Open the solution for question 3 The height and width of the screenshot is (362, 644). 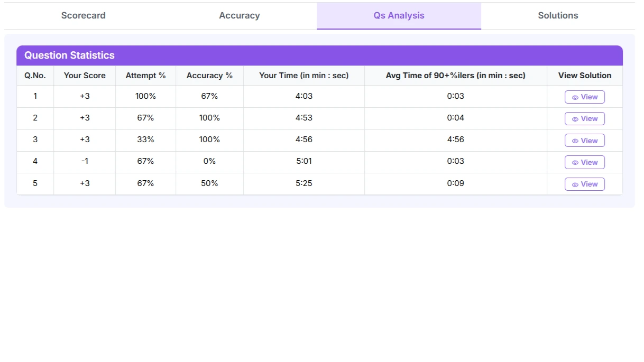coord(584,141)
